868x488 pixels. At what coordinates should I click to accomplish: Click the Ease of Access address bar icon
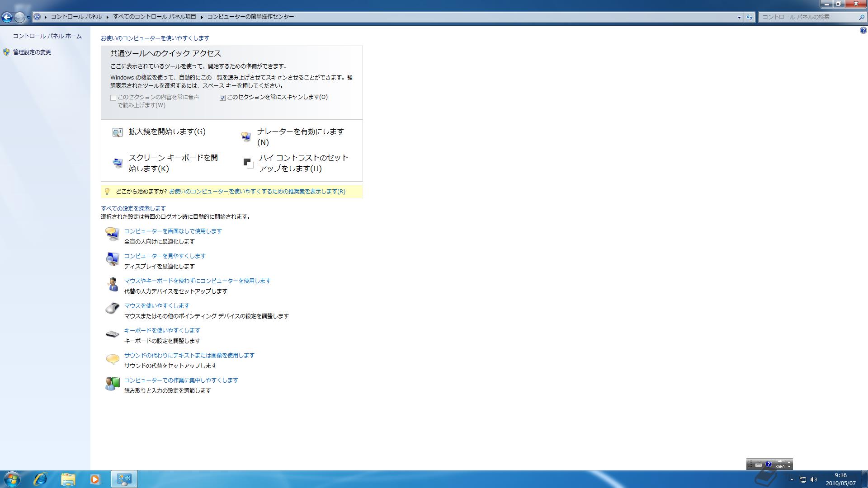click(x=38, y=17)
